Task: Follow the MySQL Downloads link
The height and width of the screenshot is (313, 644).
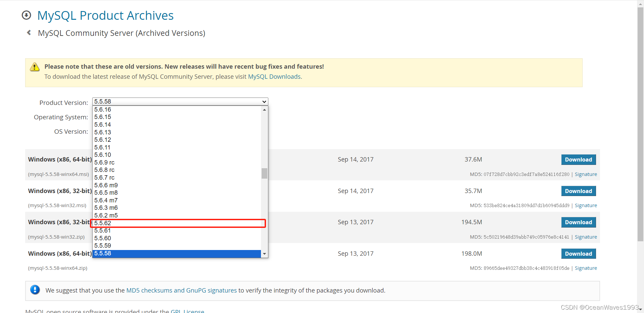Action: [x=274, y=77]
